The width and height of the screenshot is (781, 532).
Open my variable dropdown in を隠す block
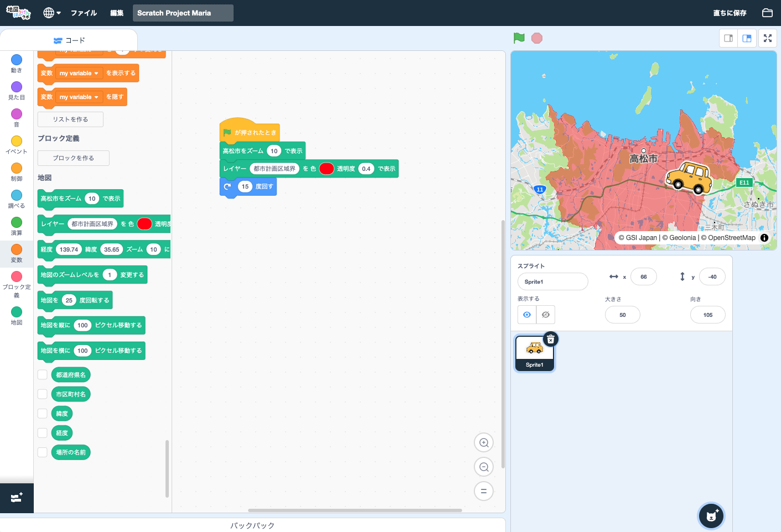(x=79, y=97)
